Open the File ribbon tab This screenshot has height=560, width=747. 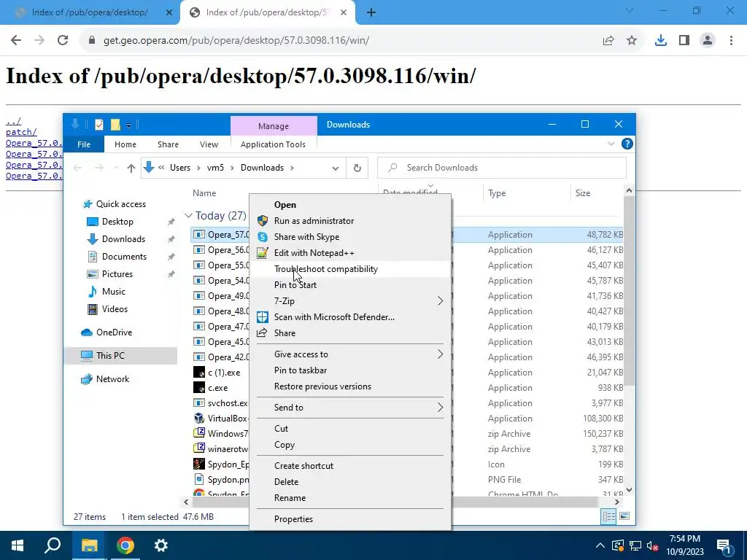click(84, 144)
